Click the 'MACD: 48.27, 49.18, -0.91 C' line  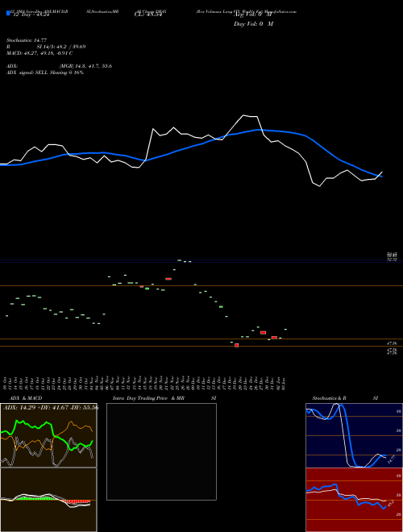39,53
